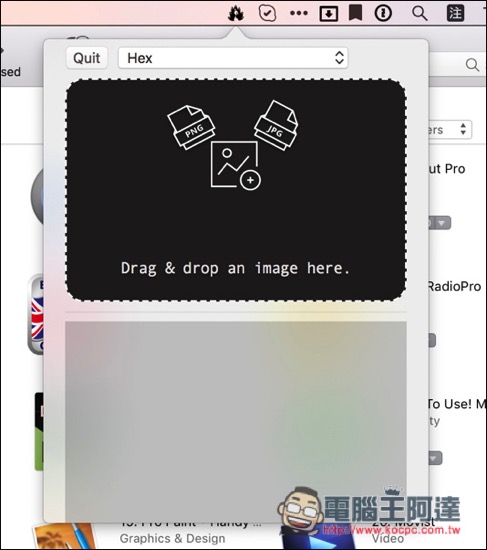Open the Graphics & Design category link
This screenshot has width=487, height=550.
pos(172,538)
